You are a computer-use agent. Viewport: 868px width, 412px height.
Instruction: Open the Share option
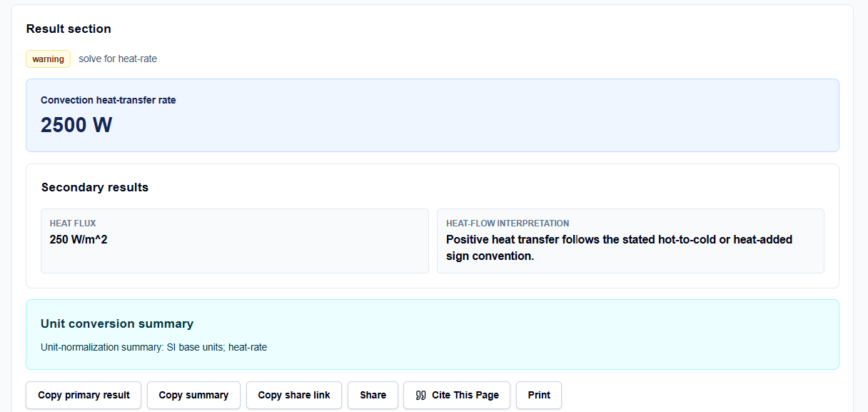pyautogui.click(x=373, y=395)
